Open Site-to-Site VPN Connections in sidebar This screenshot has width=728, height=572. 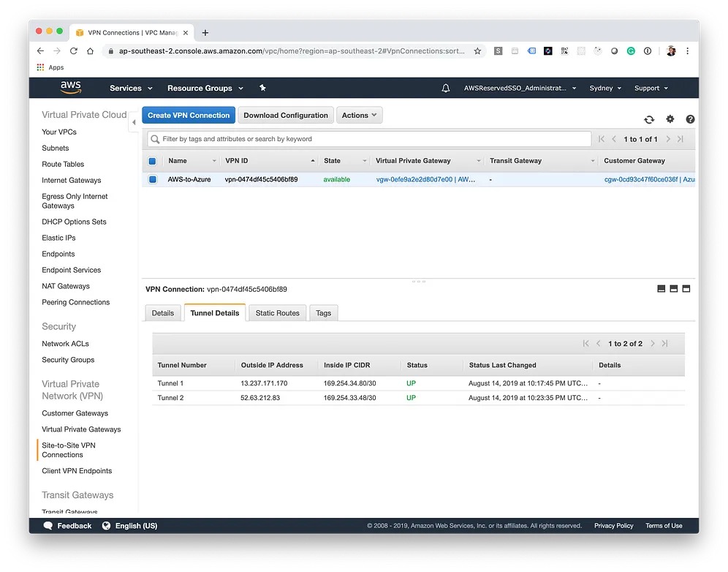click(x=69, y=450)
